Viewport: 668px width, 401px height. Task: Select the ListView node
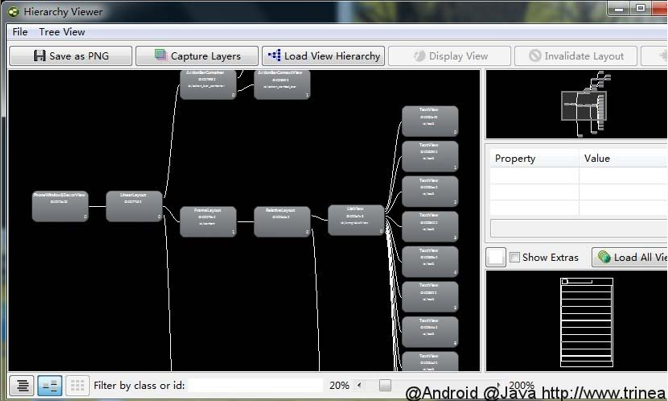356,220
